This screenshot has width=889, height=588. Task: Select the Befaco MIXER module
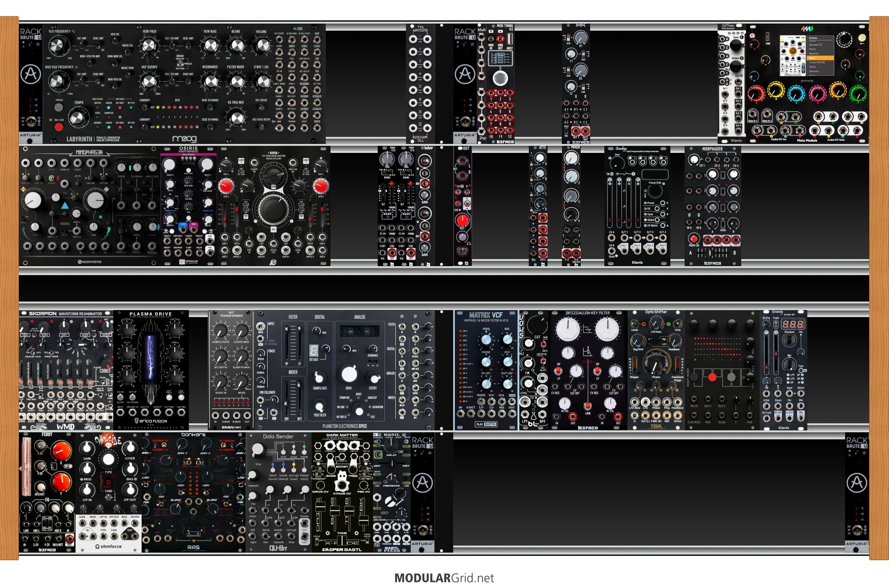[x=571, y=206]
